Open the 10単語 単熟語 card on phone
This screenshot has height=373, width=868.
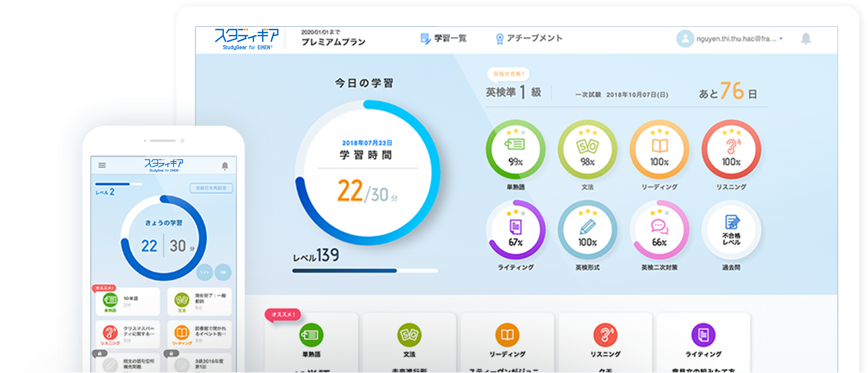[128, 301]
